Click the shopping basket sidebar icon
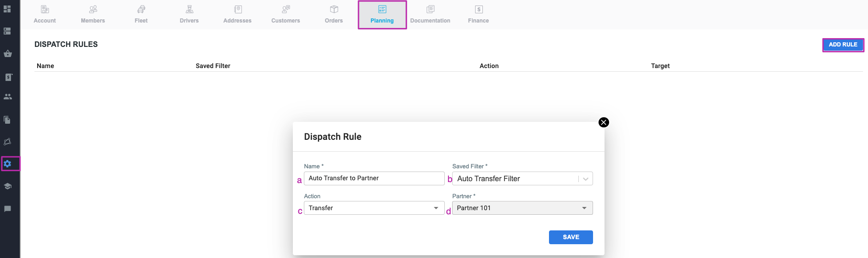This screenshot has width=868, height=258. click(7, 53)
